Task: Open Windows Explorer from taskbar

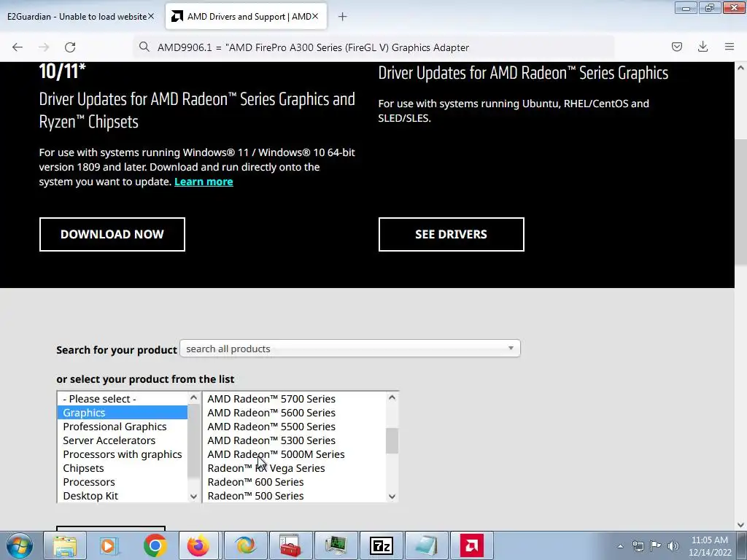Action: pos(65,545)
